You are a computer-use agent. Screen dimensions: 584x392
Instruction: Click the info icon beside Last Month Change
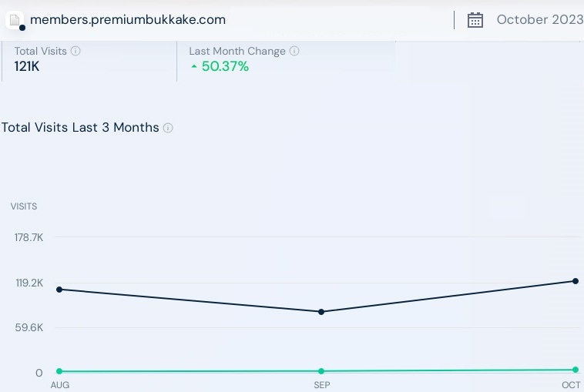(x=294, y=51)
